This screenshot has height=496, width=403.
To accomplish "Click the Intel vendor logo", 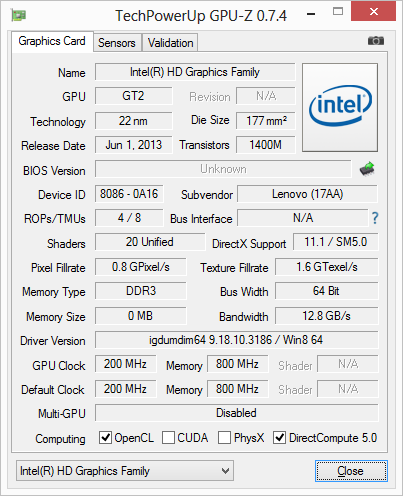I will [x=340, y=107].
